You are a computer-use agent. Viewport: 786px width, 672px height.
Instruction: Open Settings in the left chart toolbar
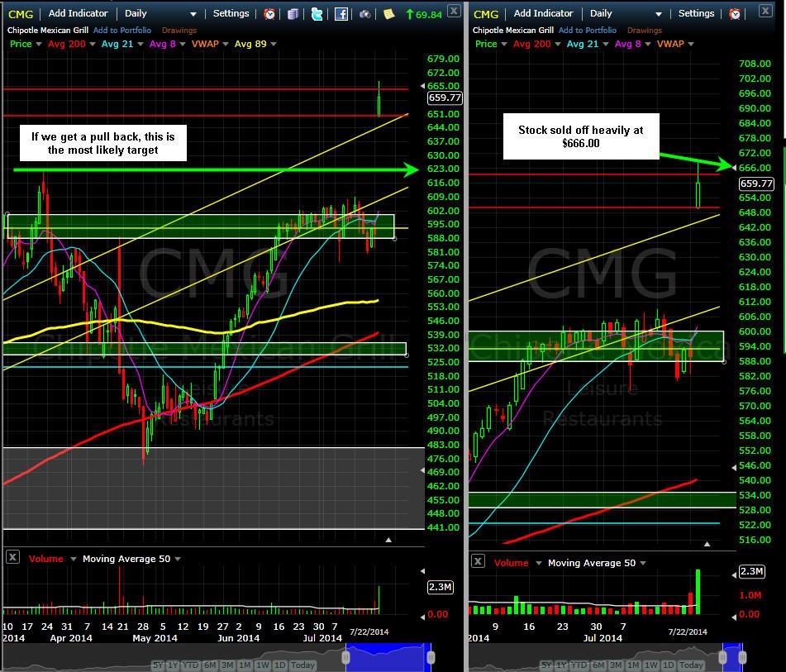pos(231,13)
